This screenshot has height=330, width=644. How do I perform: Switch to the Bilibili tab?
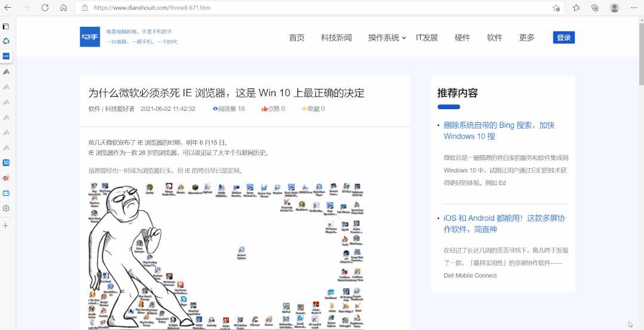pos(6,193)
